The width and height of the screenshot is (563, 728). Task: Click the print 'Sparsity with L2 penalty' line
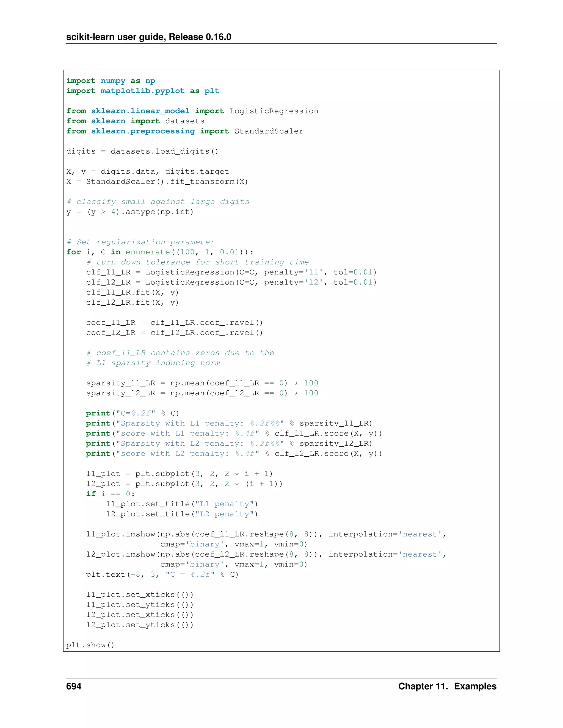[x=229, y=444]
